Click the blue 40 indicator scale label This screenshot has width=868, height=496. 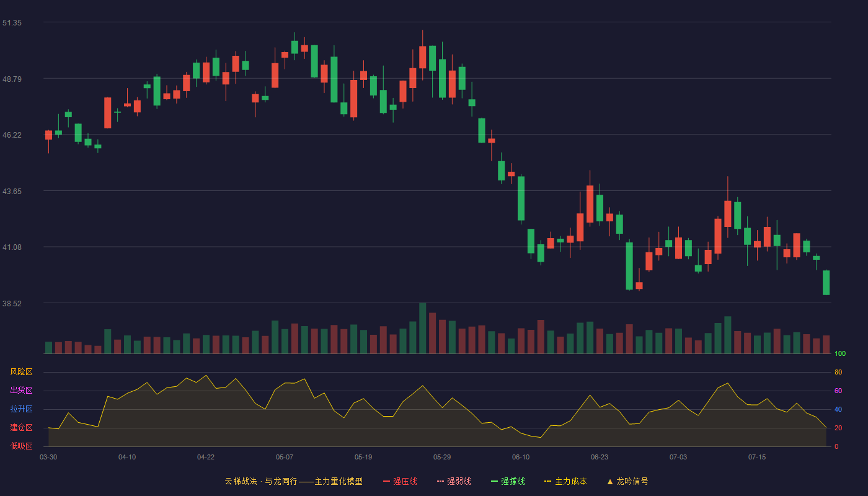pyautogui.click(x=838, y=409)
